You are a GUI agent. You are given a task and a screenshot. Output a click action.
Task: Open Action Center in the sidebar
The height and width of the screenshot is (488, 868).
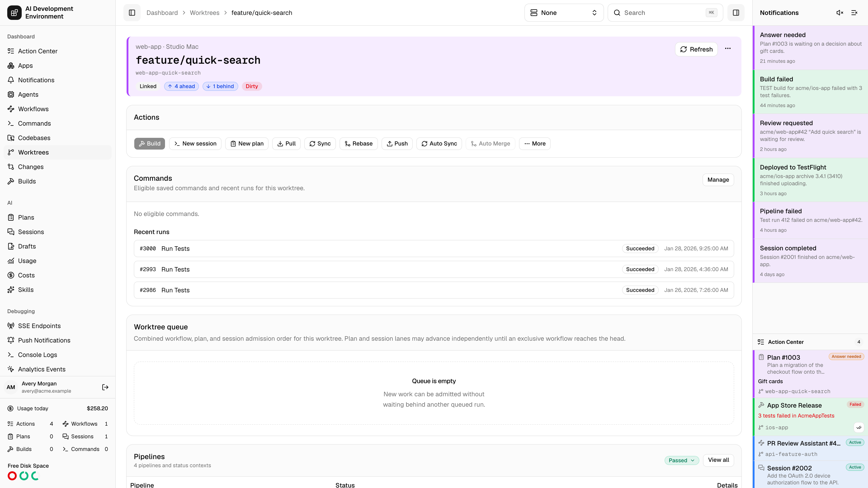tap(58, 51)
